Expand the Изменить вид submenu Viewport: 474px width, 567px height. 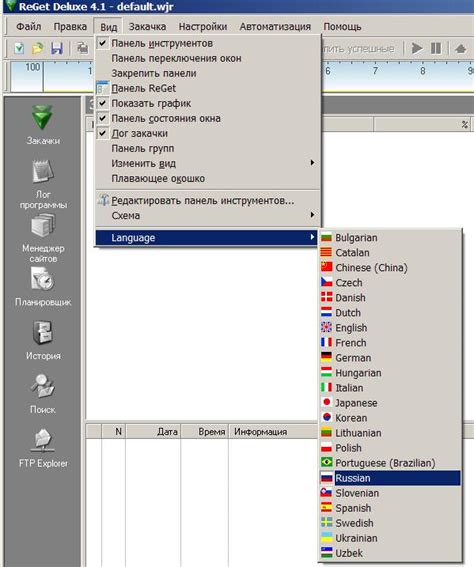208,163
